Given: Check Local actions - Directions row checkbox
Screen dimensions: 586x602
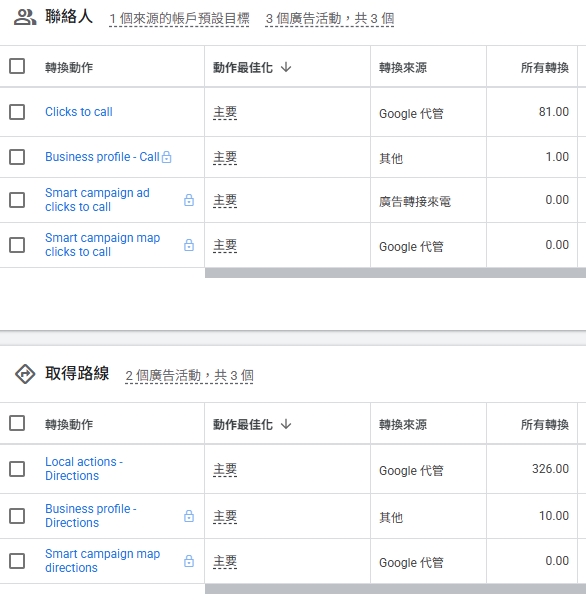Looking at the screenshot, I should [17, 468].
